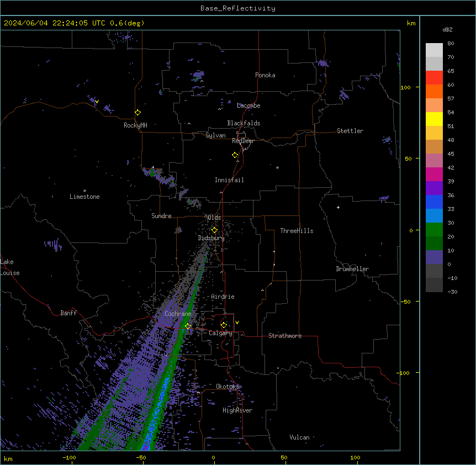This screenshot has width=476, height=465.
Task: Click the Strathmore town label
Action: click(x=285, y=336)
